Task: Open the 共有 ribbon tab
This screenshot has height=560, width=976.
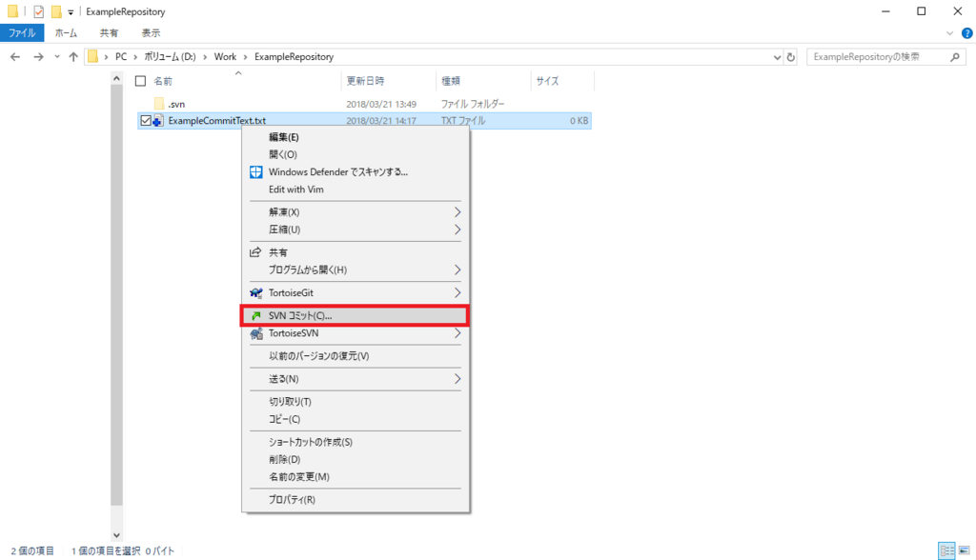Action: (x=109, y=33)
